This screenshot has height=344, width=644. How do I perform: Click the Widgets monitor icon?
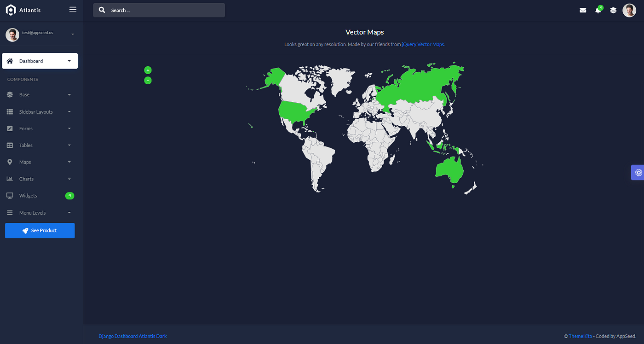click(x=10, y=195)
